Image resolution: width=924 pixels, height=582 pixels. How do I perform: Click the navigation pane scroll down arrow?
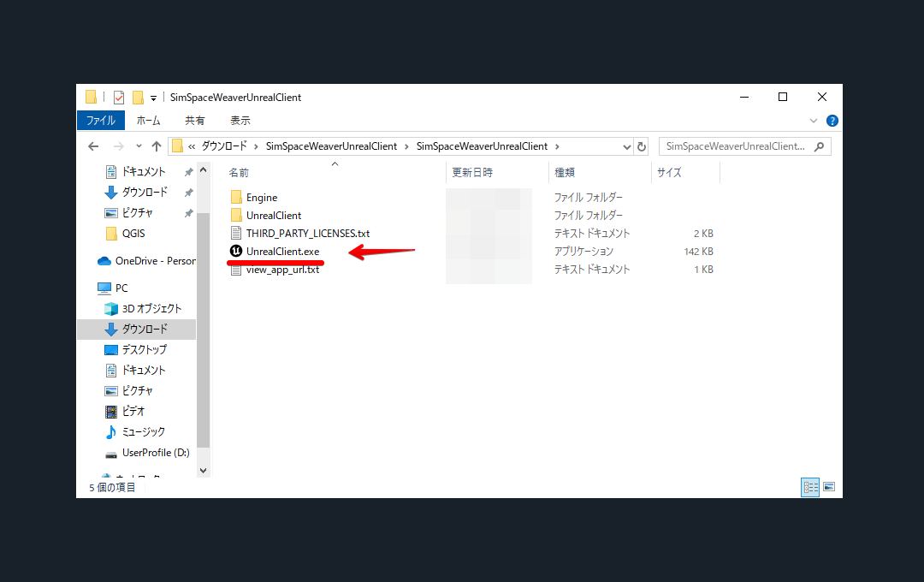204,471
